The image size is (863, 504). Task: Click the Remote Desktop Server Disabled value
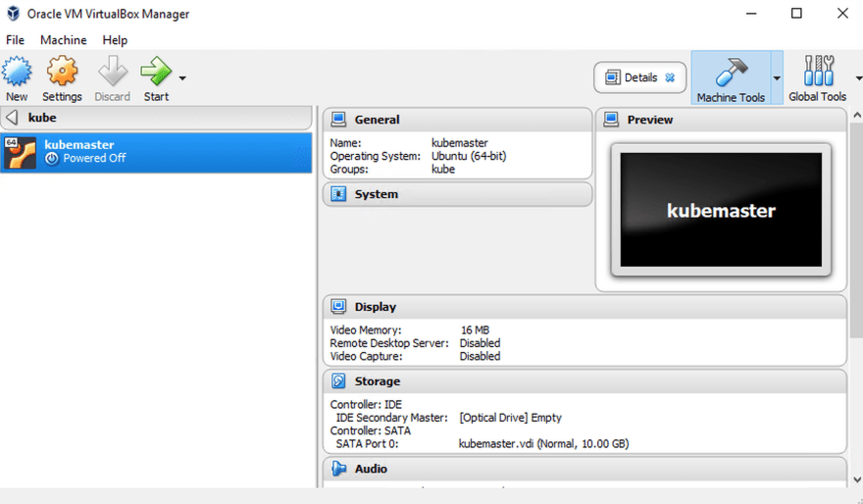[480, 343]
